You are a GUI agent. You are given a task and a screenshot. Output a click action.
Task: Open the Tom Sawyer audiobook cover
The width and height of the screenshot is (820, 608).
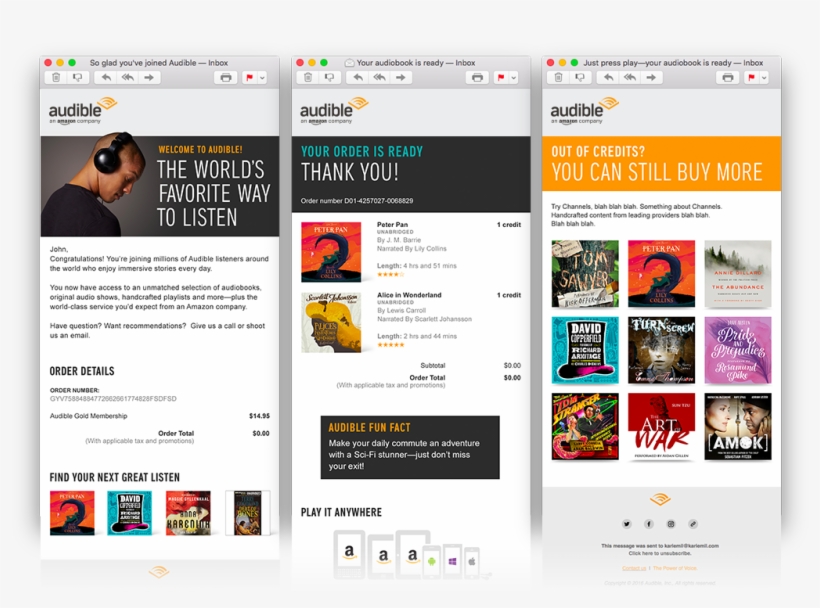pyautogui.click(x=585, y=273)
